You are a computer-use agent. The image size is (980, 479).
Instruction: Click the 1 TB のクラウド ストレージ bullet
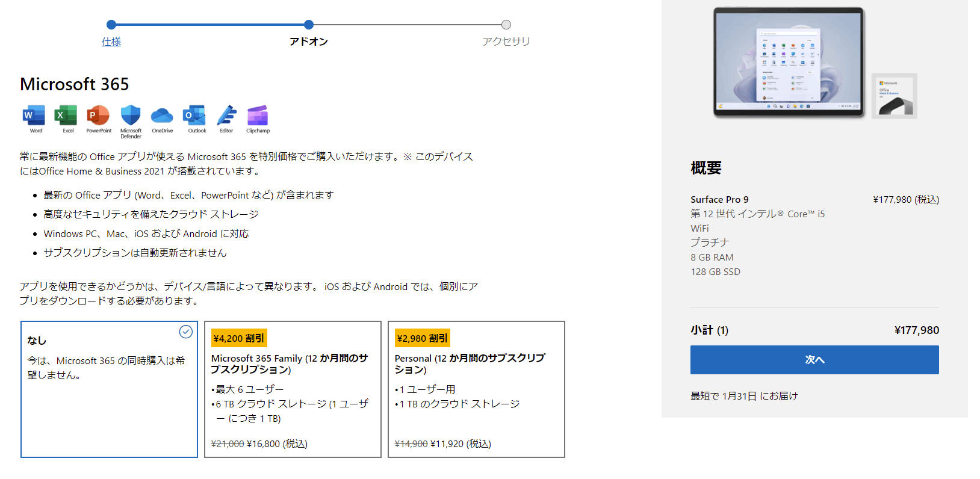[457, 404]
